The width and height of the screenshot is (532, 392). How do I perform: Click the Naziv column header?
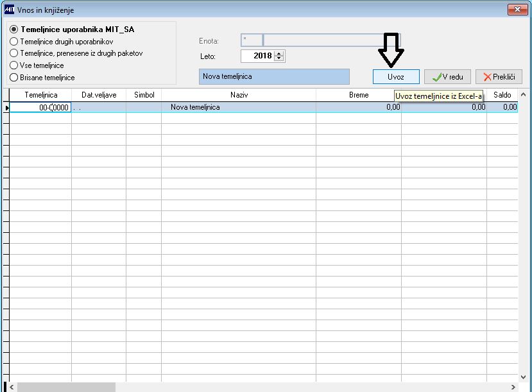(x=239, y=95)
